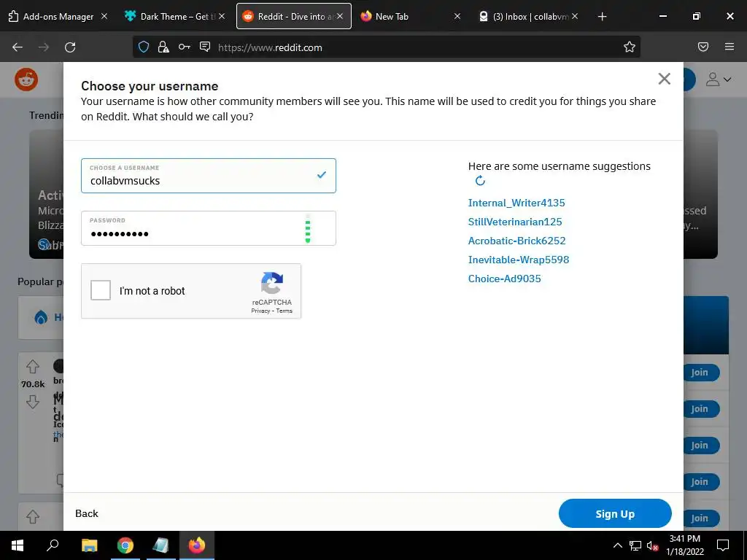Go Back in the signup dialog
747x560 pixels.
click(x=87, y=513)
